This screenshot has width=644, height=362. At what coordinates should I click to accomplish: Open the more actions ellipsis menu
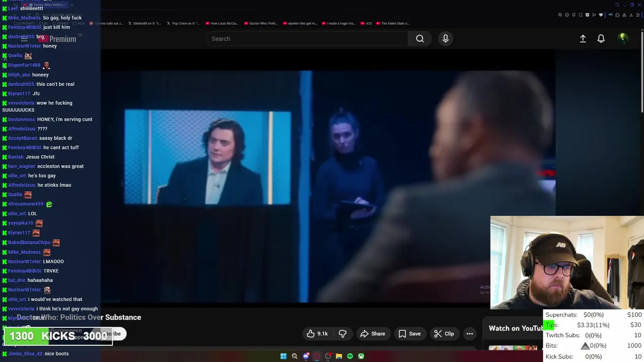469,334
